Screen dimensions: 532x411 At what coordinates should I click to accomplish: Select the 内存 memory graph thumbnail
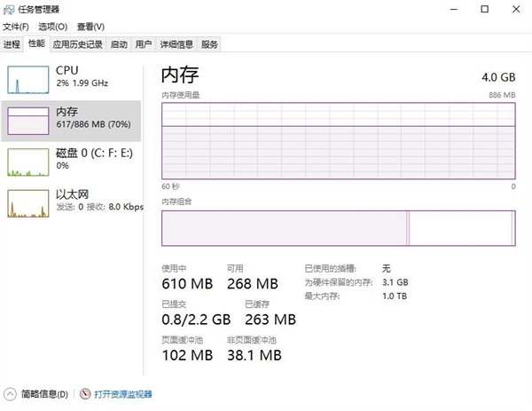pos(27,121)
